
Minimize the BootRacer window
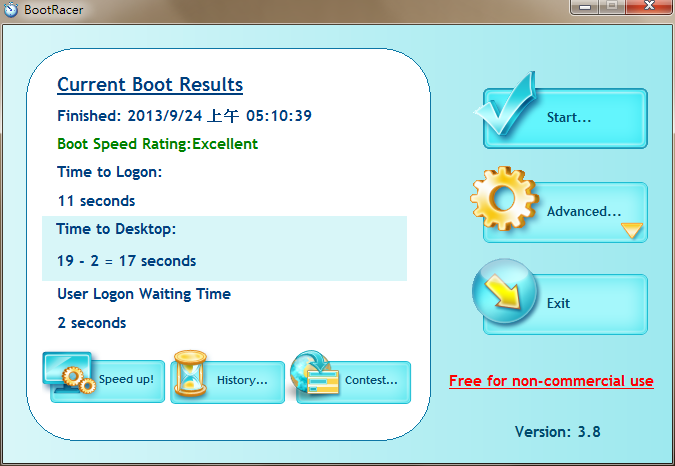tap(584, 6)
